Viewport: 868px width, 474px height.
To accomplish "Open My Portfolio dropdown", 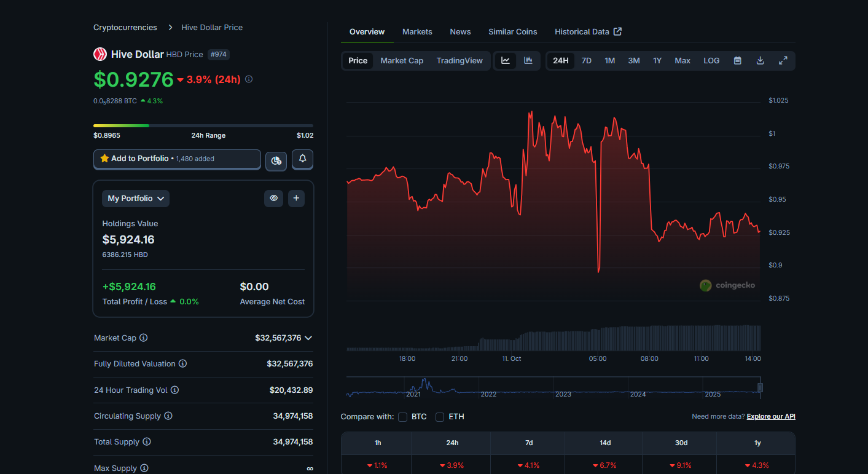I will [136, 198].
